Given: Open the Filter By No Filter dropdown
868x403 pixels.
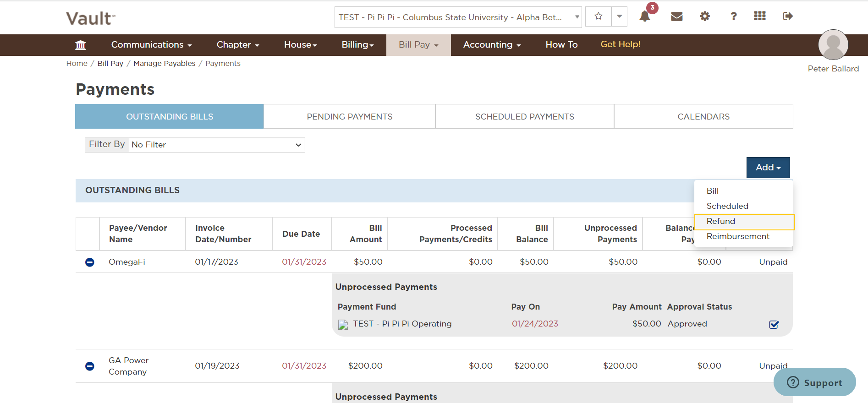Looking at the screenshot, I should tap(217, 145).
